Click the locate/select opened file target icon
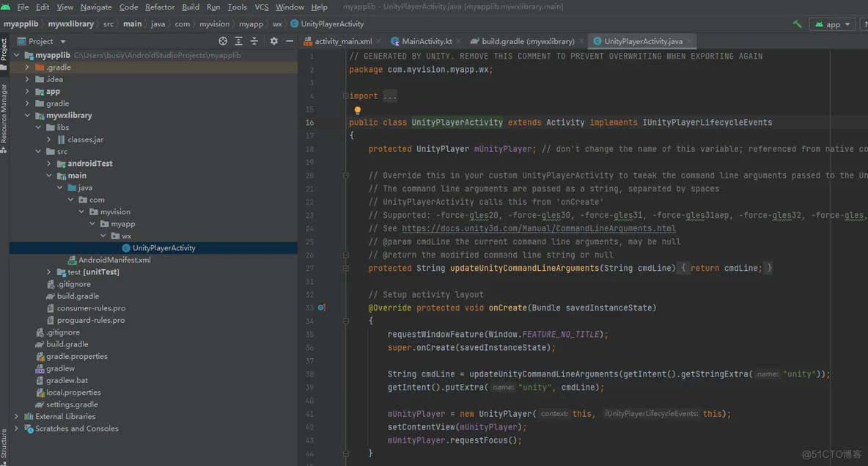868x466 pixels. (x=223, y=41)
